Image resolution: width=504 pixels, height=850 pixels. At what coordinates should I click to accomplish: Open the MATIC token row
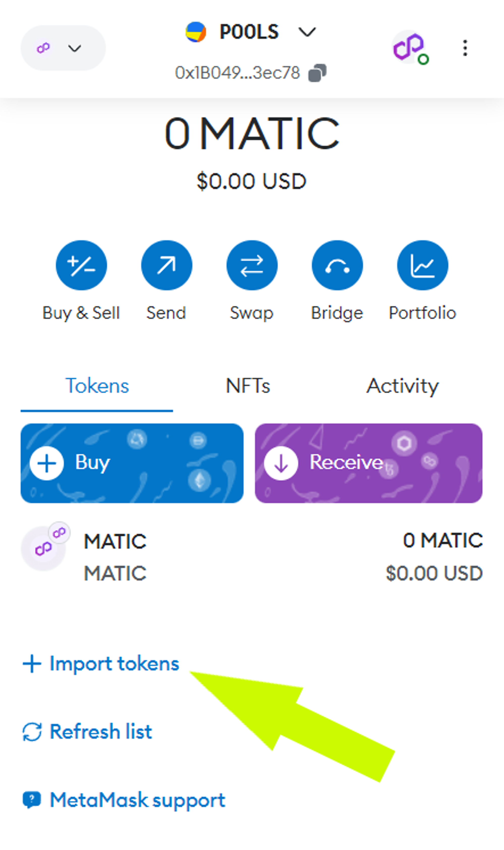tap(252, 557)
